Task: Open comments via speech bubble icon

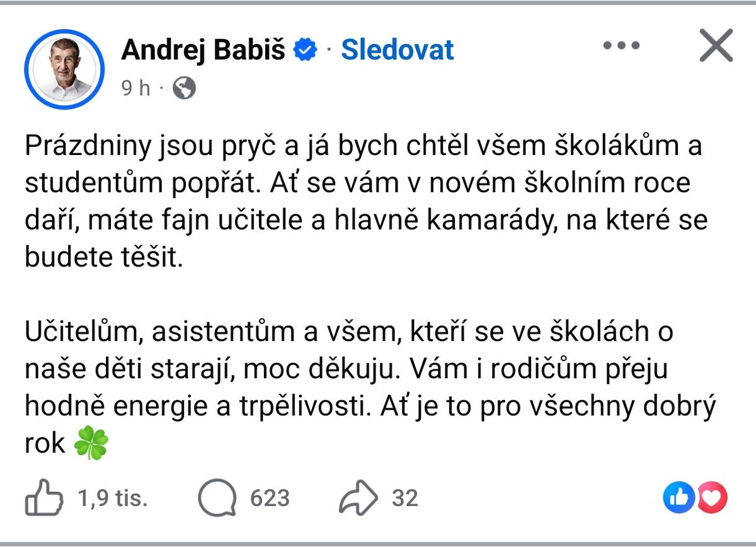Action: click(x=218, y=499)
